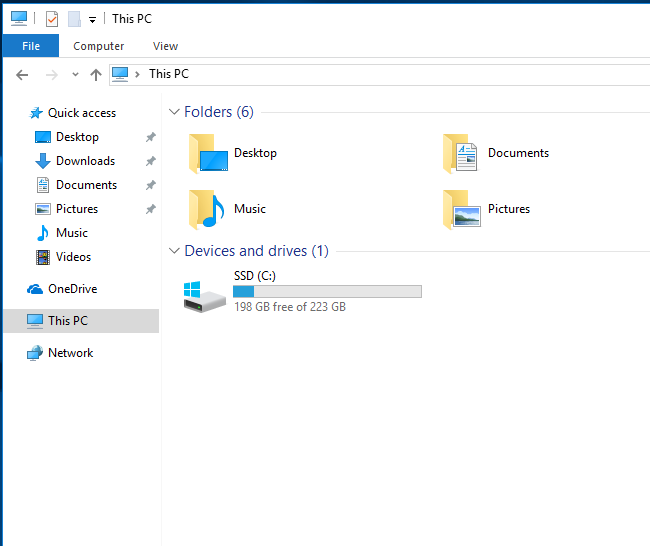Screen dimensions: 650x546
Task: Click the Folders (6) group heading
Action: coord(219,112)
